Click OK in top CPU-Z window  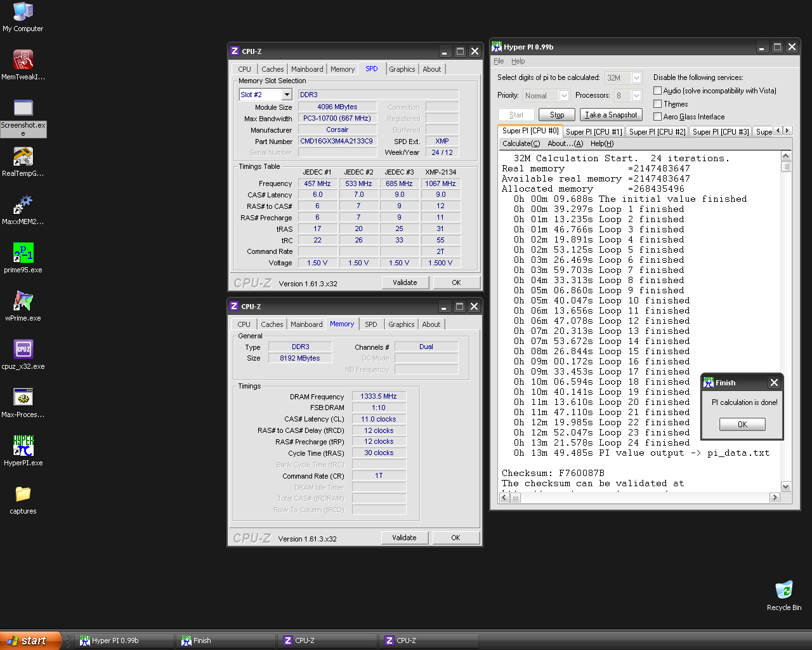click(456, 282)
